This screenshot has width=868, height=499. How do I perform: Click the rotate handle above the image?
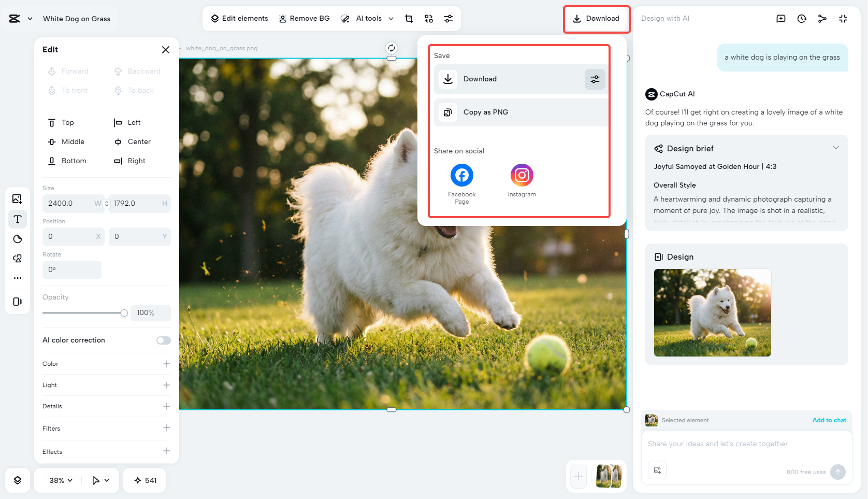click(x=392, y=48)
